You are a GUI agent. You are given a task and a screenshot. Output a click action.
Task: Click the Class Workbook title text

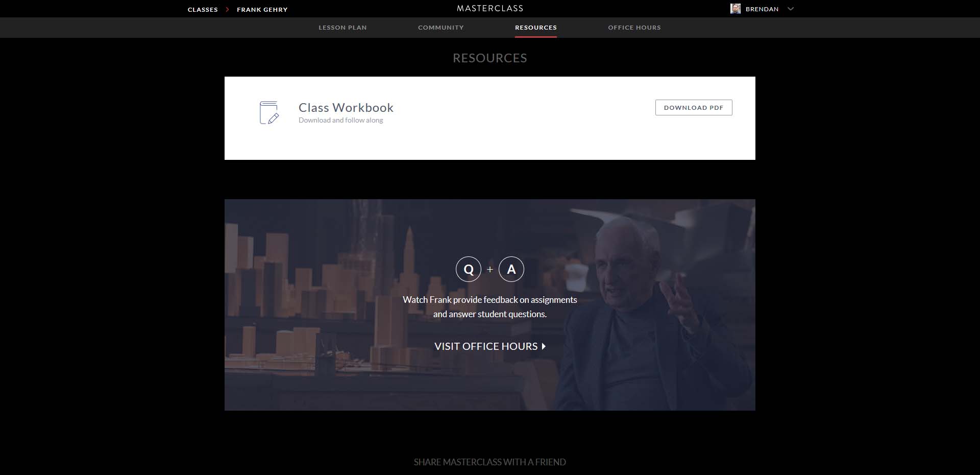click(346, 108)
